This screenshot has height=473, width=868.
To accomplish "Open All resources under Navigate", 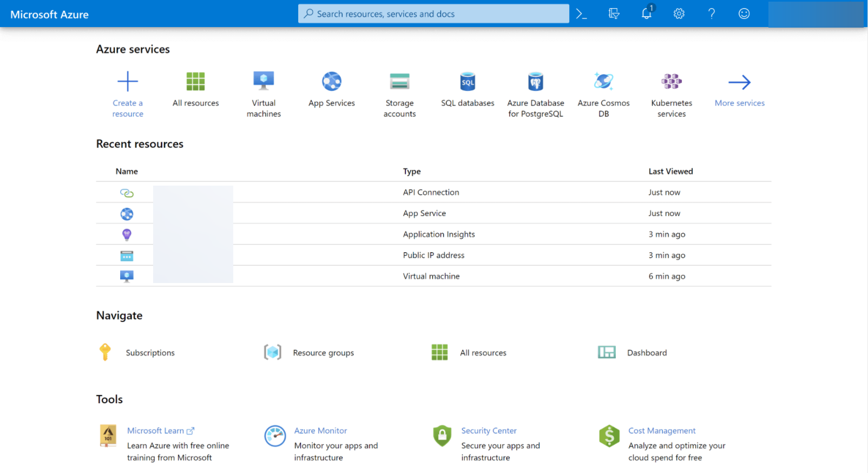I will point(483,353).
